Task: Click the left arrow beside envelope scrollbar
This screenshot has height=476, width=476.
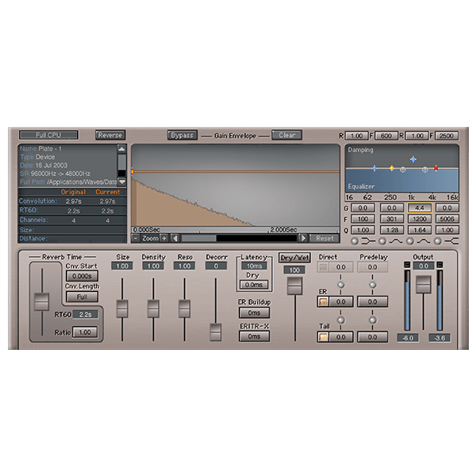Action: pyautogui.click(x=175, y=239)
